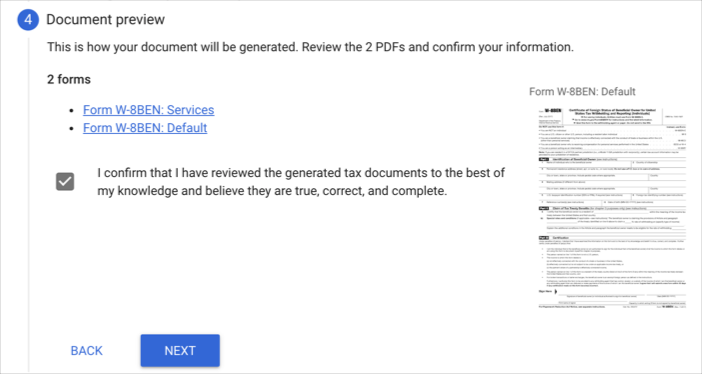The image size is (702, 374).
Task: Click the Sign Here arrow in the form preview
Action: tap(556, 292)
